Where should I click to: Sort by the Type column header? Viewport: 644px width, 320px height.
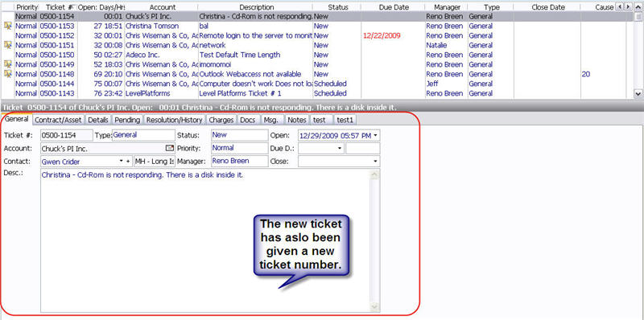[491, 7]
